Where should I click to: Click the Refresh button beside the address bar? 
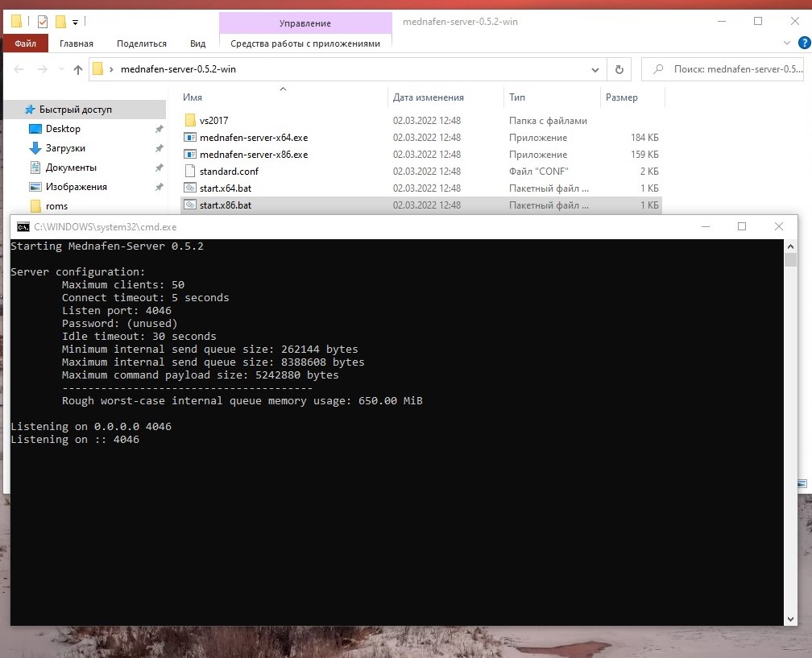(x=619, y=69)
